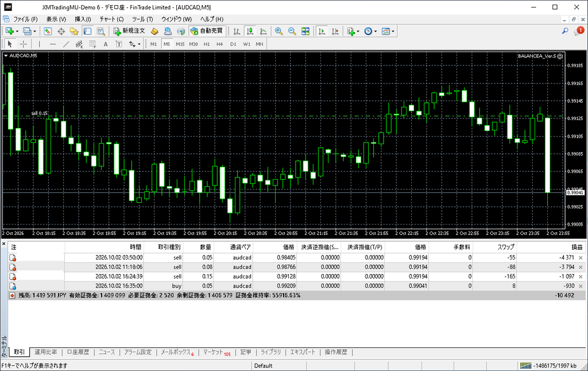
Task: Switch chart to line chart icon
Action: 264,31
